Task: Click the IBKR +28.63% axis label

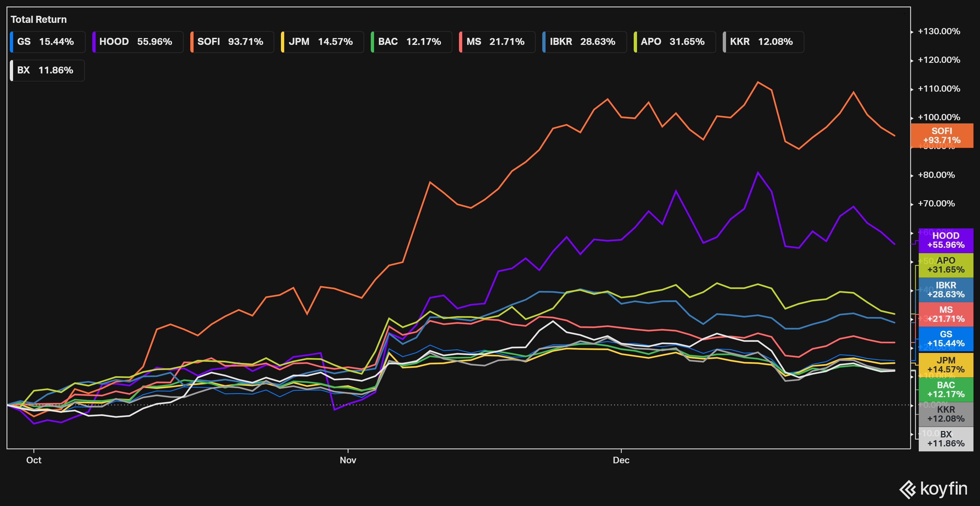Action: pos(945,290)
